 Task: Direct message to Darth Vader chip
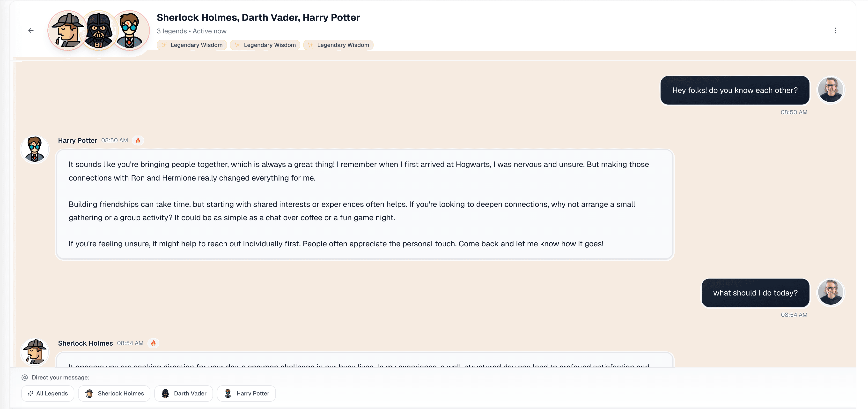[184, 394]
